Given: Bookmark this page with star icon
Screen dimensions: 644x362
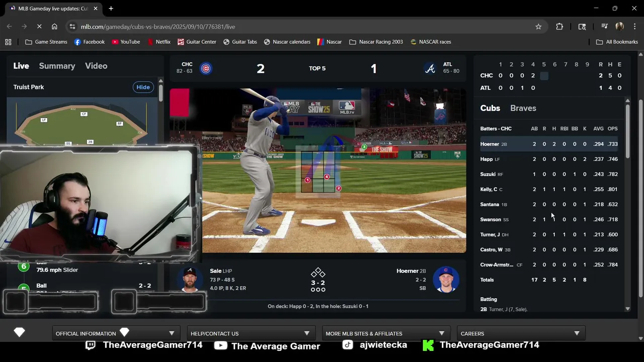Looking at the screenshot, I should coord(538,27).
